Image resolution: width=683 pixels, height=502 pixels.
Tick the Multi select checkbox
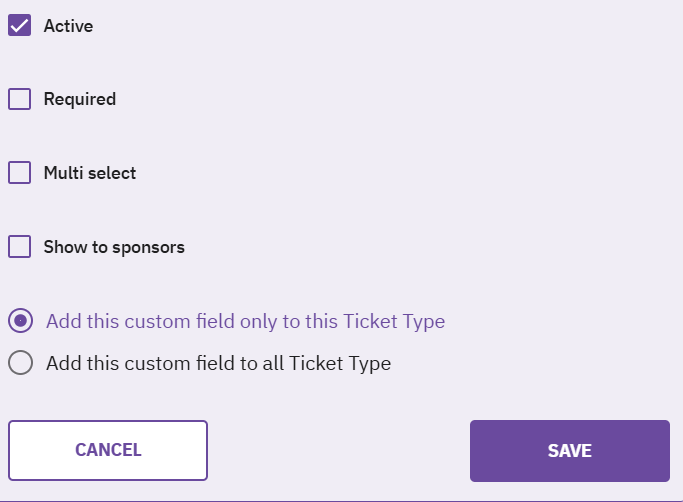click(20, 173)
